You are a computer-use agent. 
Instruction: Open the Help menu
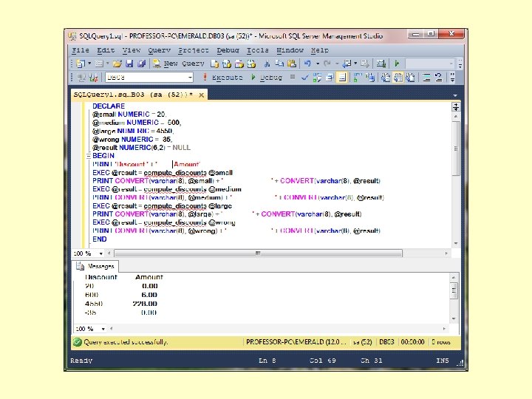320,50
